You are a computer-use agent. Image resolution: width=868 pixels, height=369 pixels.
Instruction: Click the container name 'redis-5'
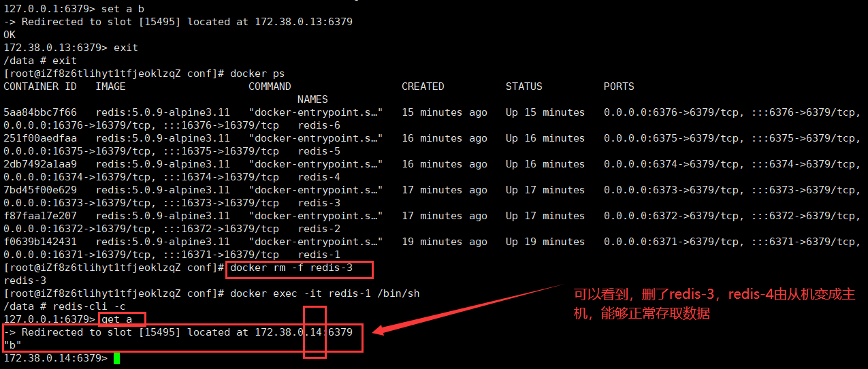(x=319, y=151)
